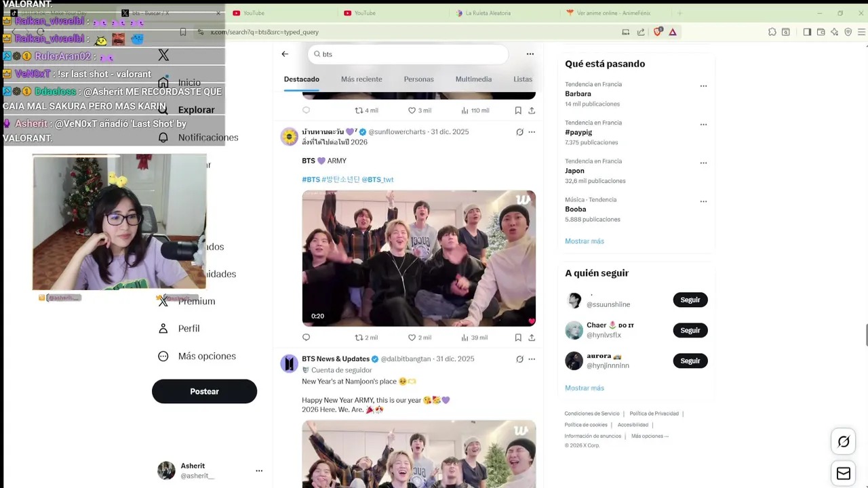Go back using the search page arrow

(285, 54)
